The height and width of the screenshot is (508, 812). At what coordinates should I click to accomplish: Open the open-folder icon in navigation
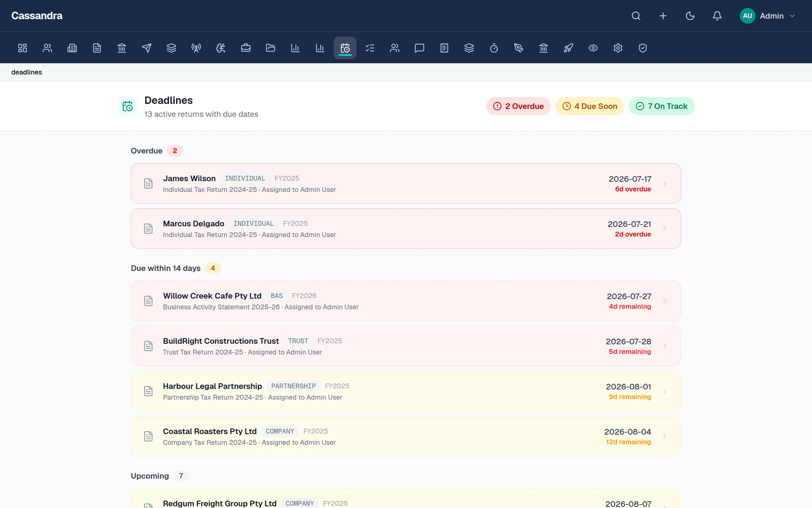click(271, 48)
